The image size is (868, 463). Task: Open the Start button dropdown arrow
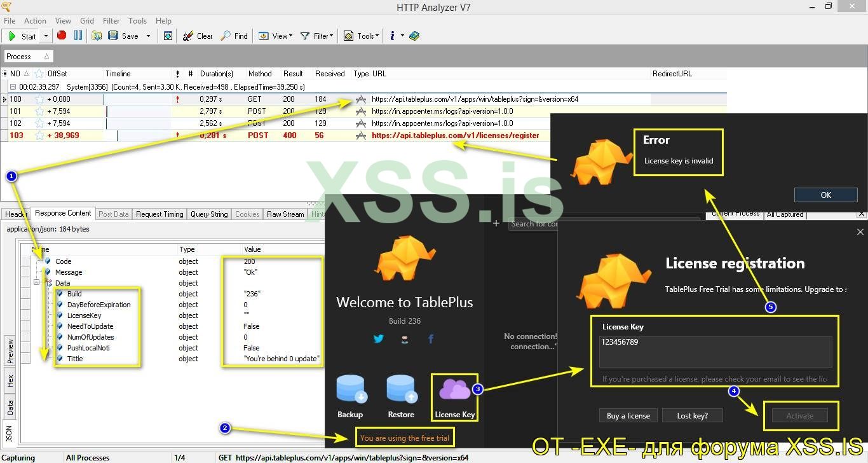pos(46,36)
